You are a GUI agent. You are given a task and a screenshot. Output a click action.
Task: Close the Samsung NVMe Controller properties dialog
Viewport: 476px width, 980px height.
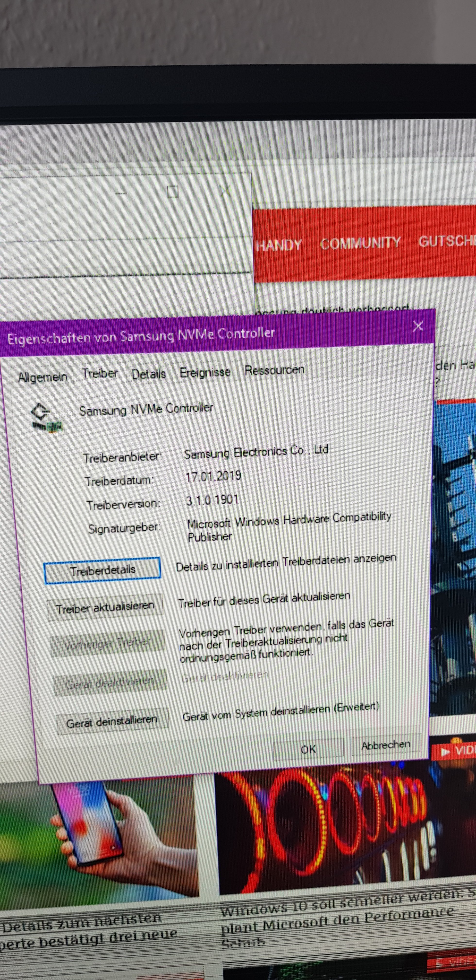tap(418, 326)
